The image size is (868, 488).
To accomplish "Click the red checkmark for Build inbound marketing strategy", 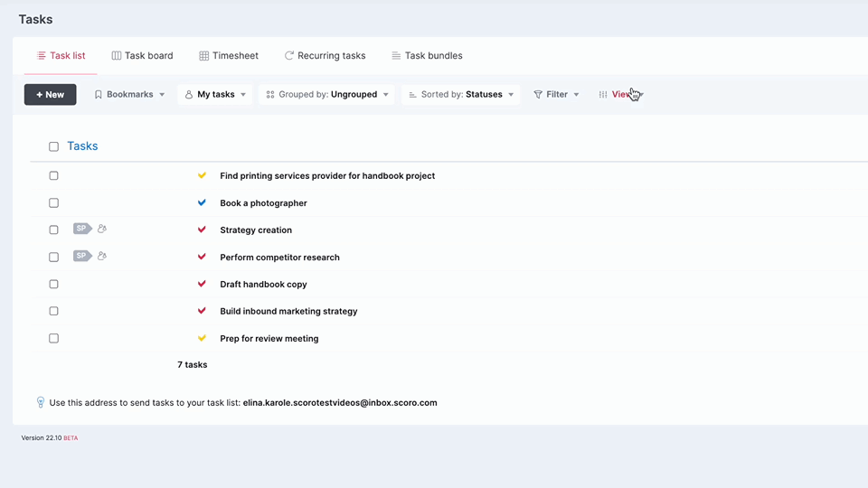I will coord(202,311).
